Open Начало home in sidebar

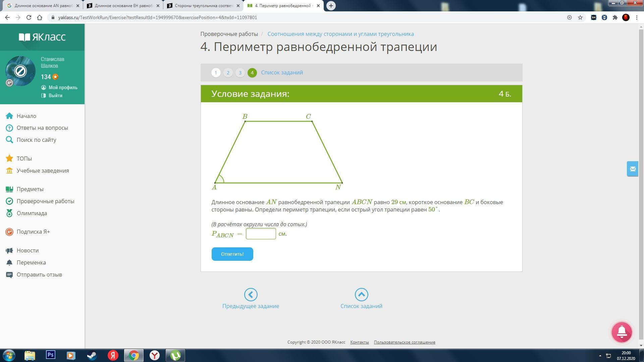pos(26,116)
